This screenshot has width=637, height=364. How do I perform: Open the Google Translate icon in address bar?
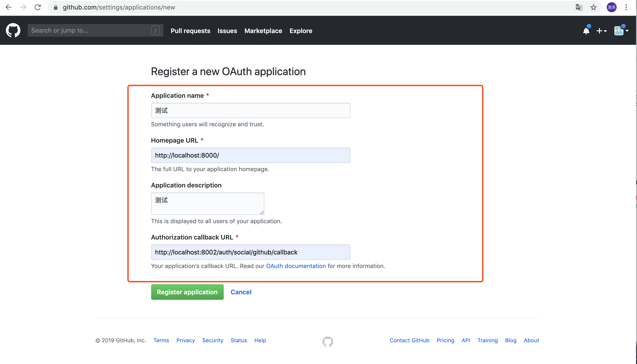click(x=579, y=7)
